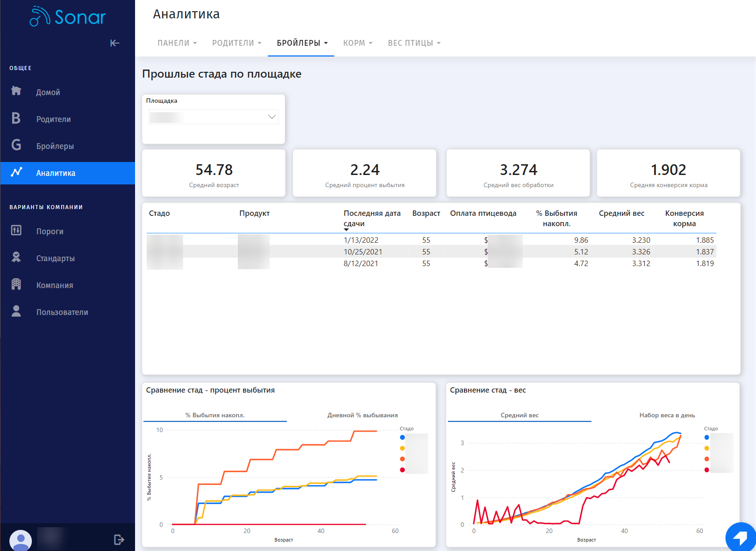Click the Бройлеры G icon
The image size is (756, 551).
[16, 145]
